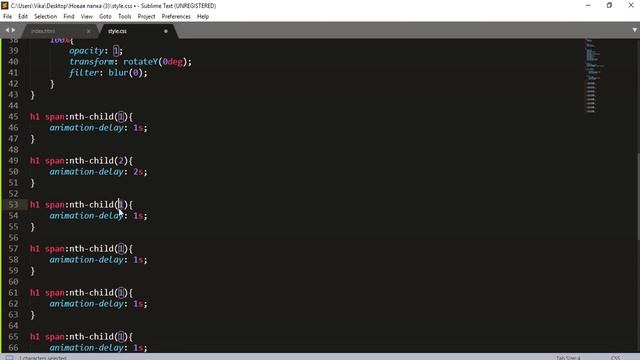Click the 'opacity' property on line 39
The height and width of the screenshot is (360, 640).
[x=86, y=51]
